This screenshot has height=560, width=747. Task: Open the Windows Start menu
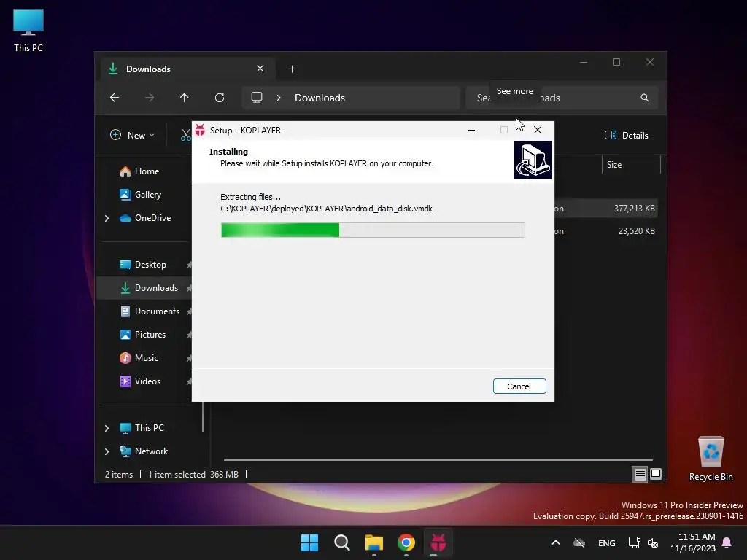click(x=309, y=542)
